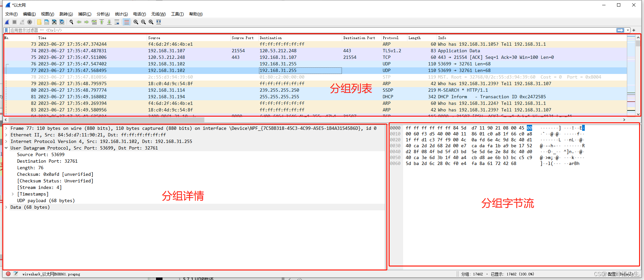
Task: Go back to previous packet arrow
Action: click(x=79, y=22)
